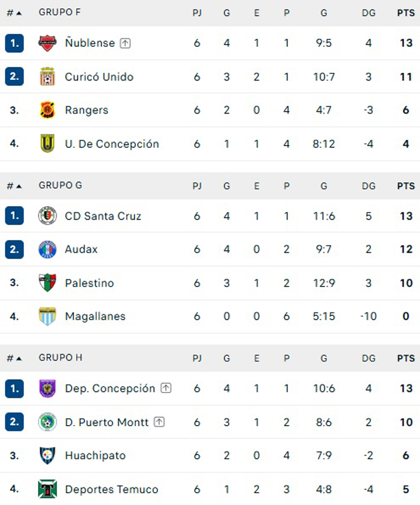The height and width of the screenshot is (505, 420).
Task: Click the U. De Concepción shield
Action: click(x=47, y=143)
